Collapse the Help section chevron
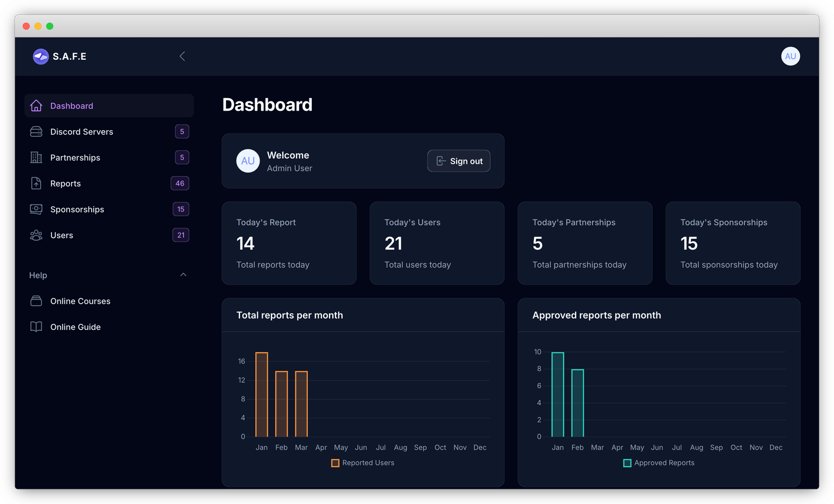 pos(183,275)
